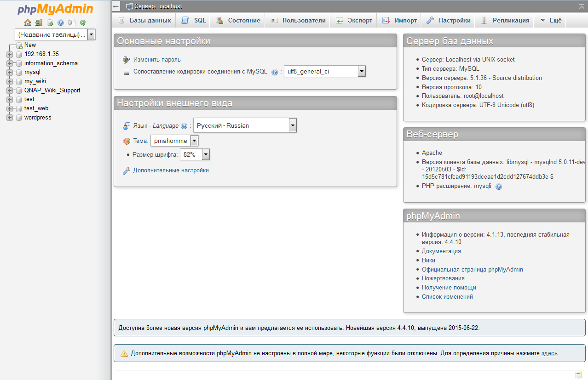
Task: Click the help icon next to MySQL collation label
Action: point(275,72)
